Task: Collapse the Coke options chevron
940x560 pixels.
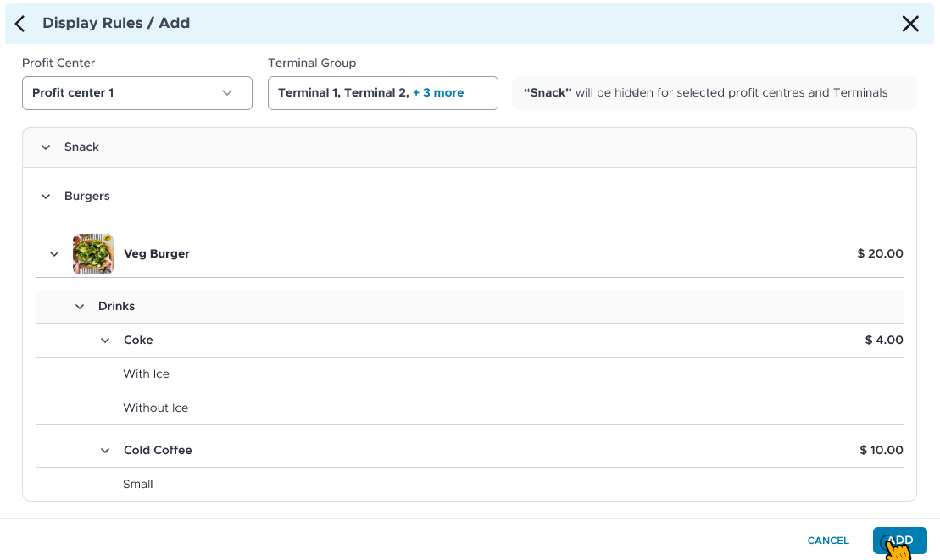Action: (x=105, y=341)
